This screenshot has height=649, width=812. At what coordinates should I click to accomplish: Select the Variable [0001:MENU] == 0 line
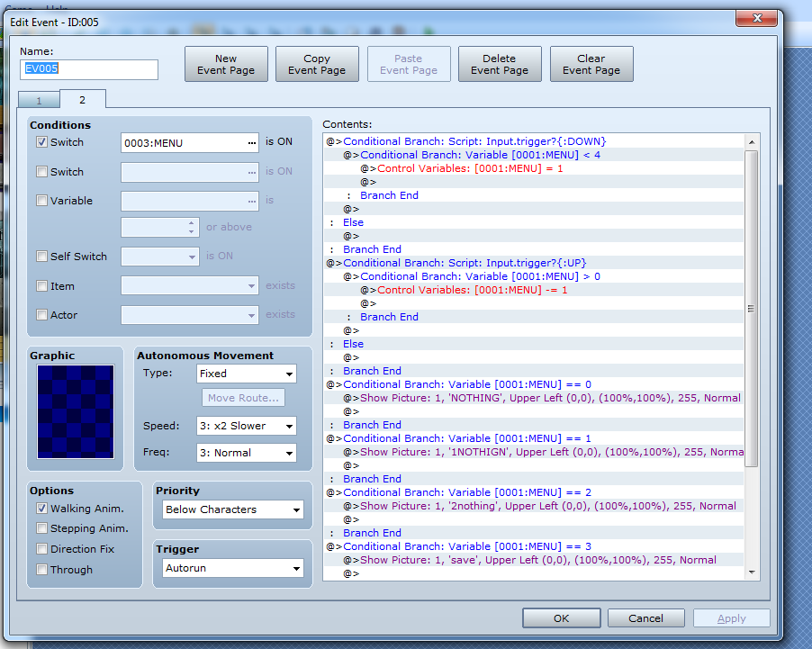click(x=534, y=384)
